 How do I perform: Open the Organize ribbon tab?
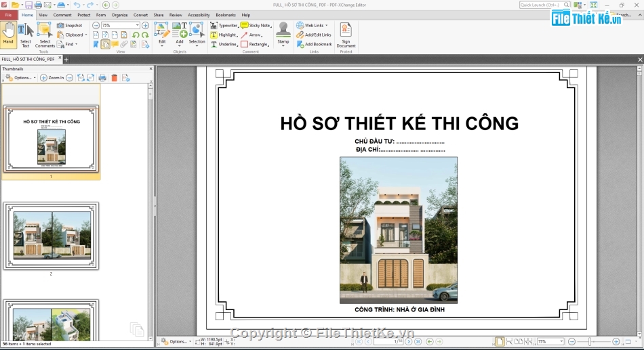tap(119, 15)
